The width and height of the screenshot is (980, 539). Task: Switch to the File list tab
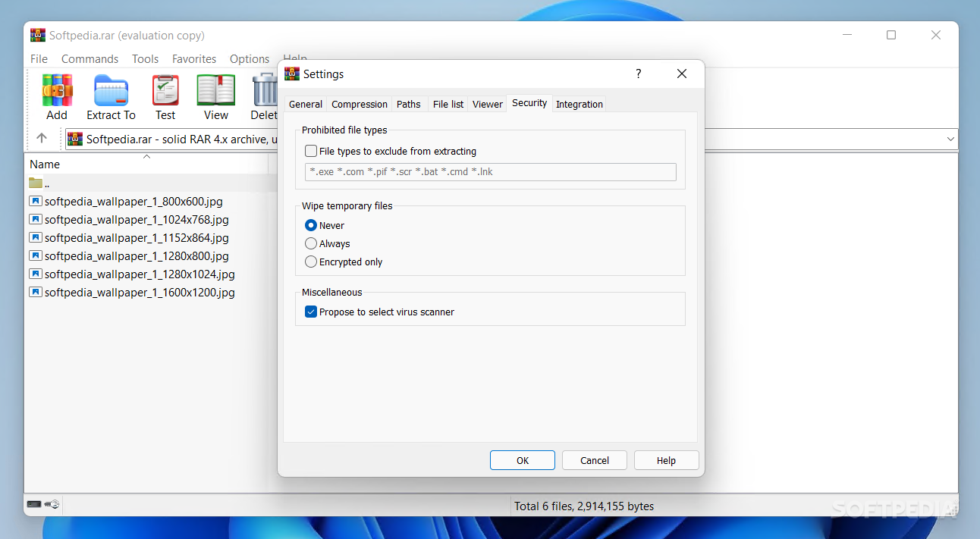(448, 105)
